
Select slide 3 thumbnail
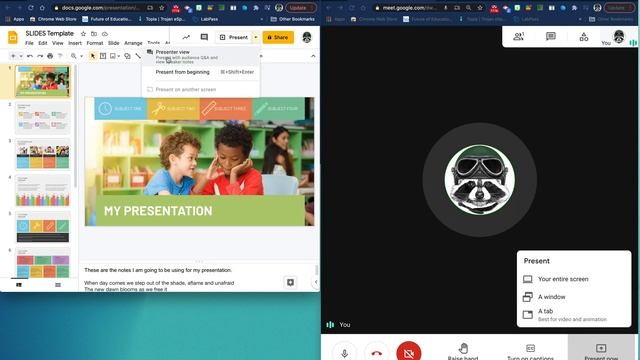(42, 154)
